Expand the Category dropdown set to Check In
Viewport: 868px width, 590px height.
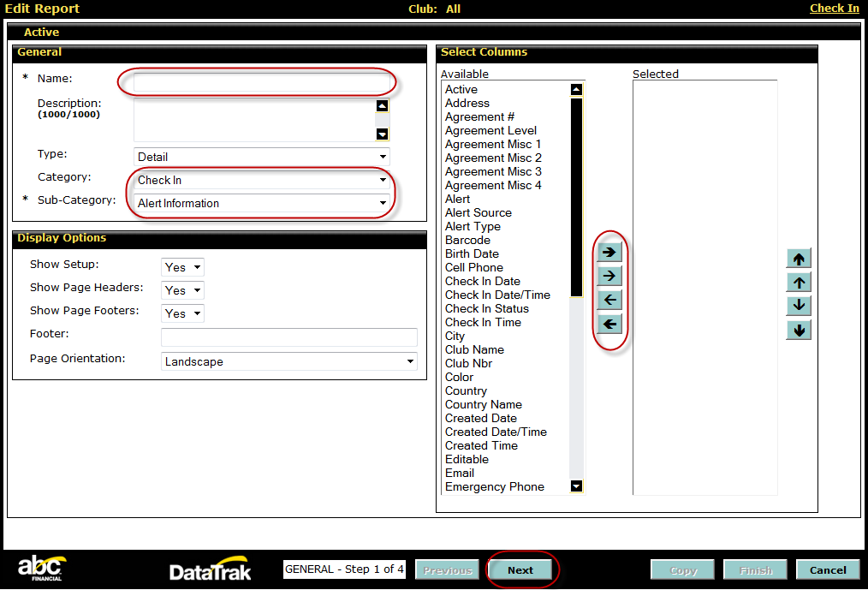click(262, 180)
